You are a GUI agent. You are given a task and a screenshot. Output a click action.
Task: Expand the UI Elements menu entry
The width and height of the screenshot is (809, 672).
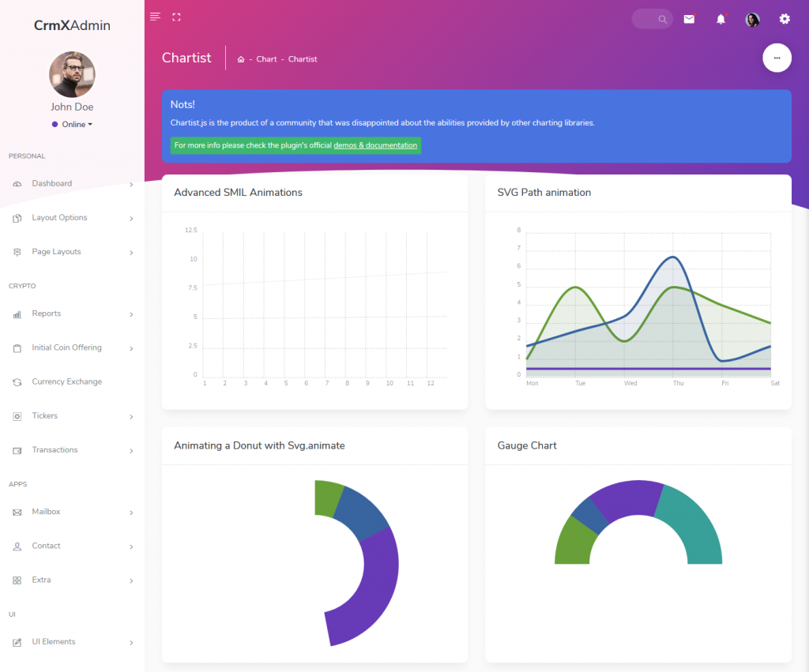point(53,641)
